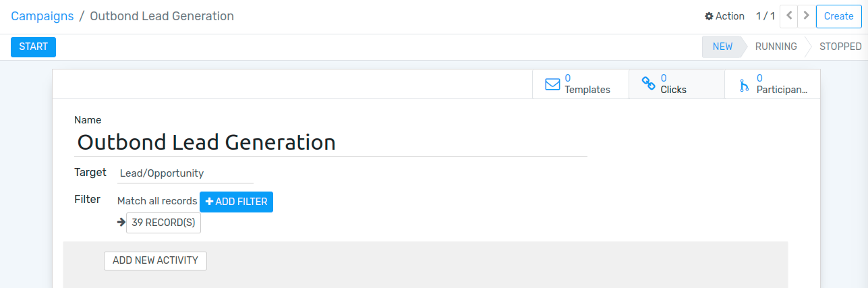This screenshot has height=288, width=868.
Task: Select the NEW status stage
Action: click(x=722, y=47)
